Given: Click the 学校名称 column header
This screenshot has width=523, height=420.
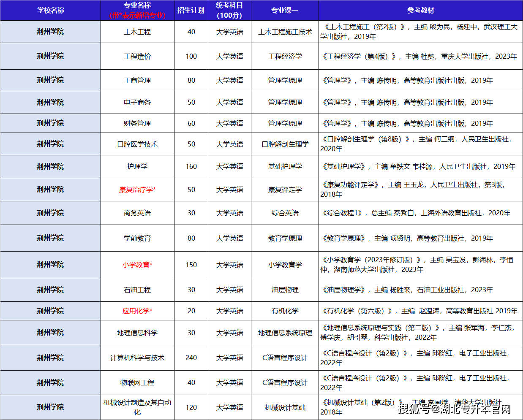Looking at the screenshot, I should pos(50,10).
